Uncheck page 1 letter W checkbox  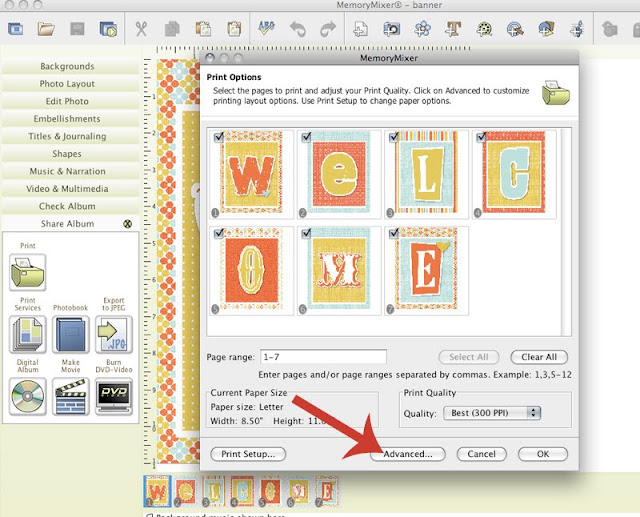(x=219, y=137)
